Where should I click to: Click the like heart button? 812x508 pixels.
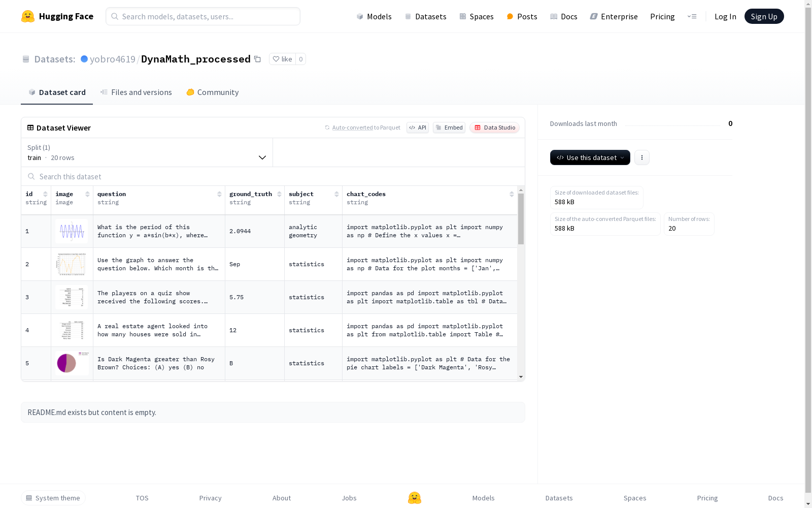point(282,59)
